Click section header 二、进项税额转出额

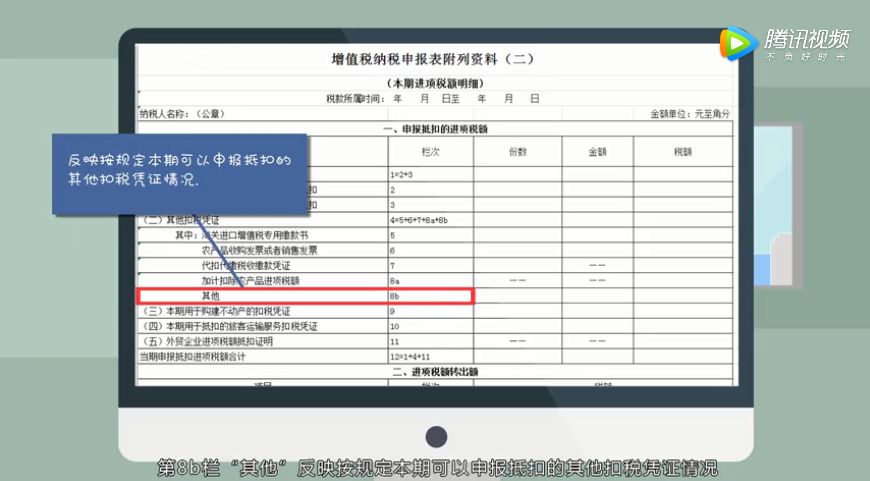pyautogui.click(x=436, y=372)
